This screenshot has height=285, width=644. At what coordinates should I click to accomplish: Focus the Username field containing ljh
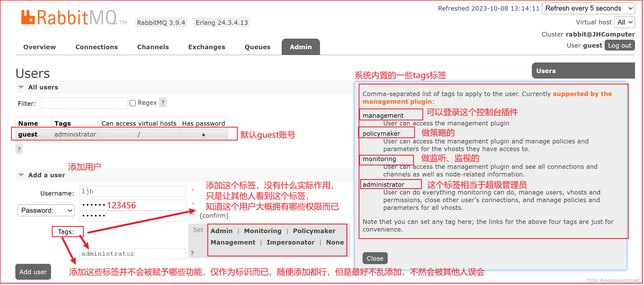(x=133, y=191)
